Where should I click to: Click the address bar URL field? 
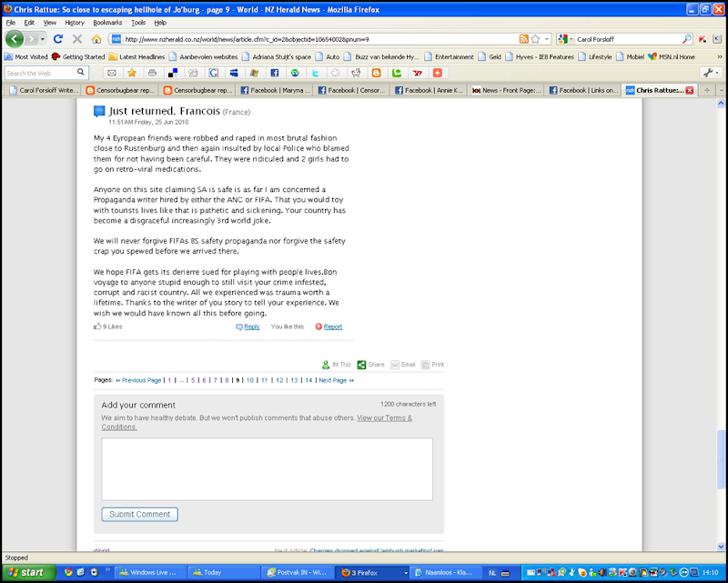[320, 39]
